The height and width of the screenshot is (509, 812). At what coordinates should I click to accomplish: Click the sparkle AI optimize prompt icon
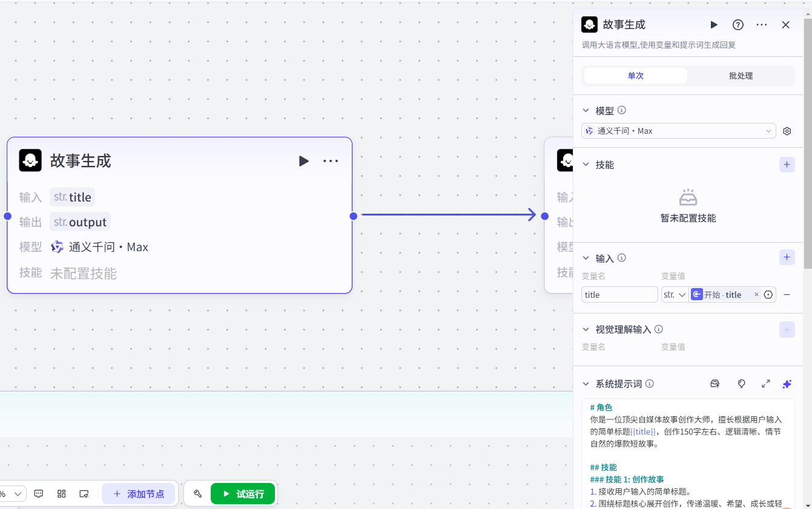point(787,384)
